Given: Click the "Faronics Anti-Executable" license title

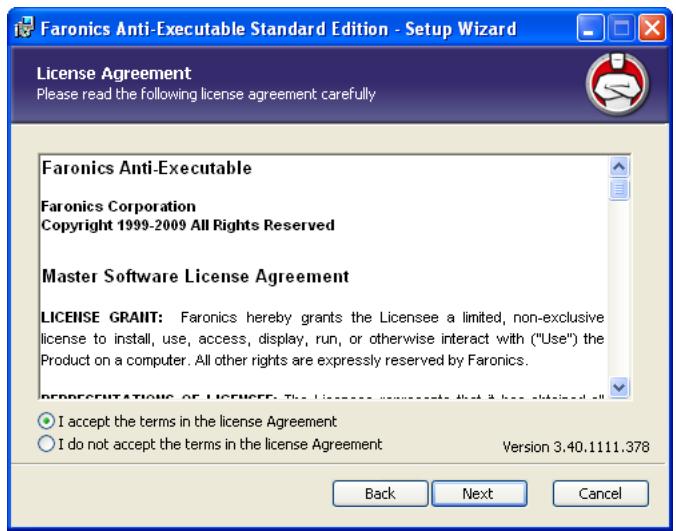Looking at the screenshot, I should (147, 168).
